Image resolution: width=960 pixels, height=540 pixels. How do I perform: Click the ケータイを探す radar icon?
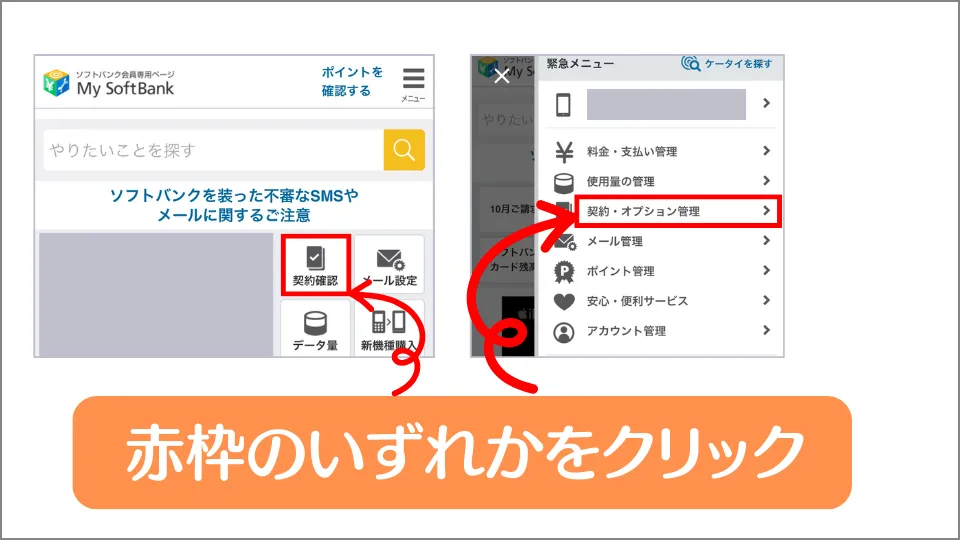(x=691, y=64)
